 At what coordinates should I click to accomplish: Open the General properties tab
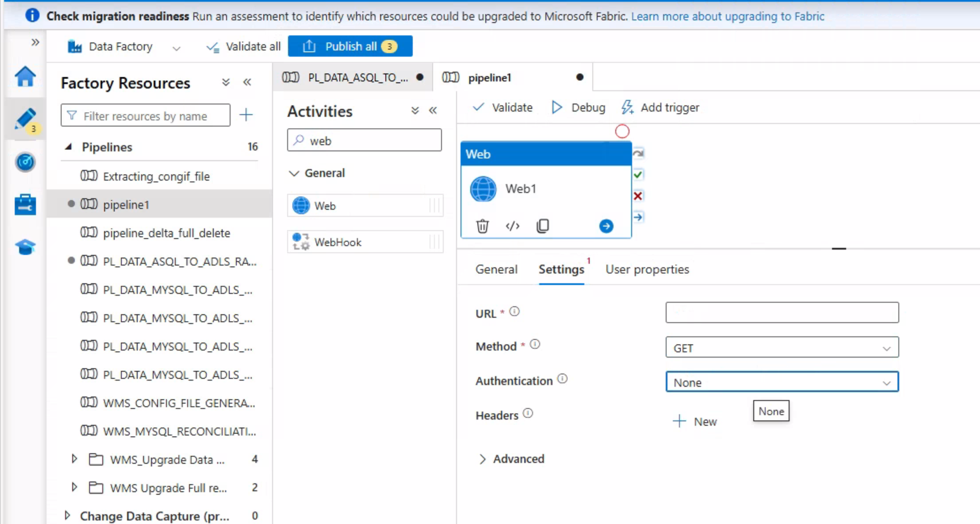coord(496,269)
